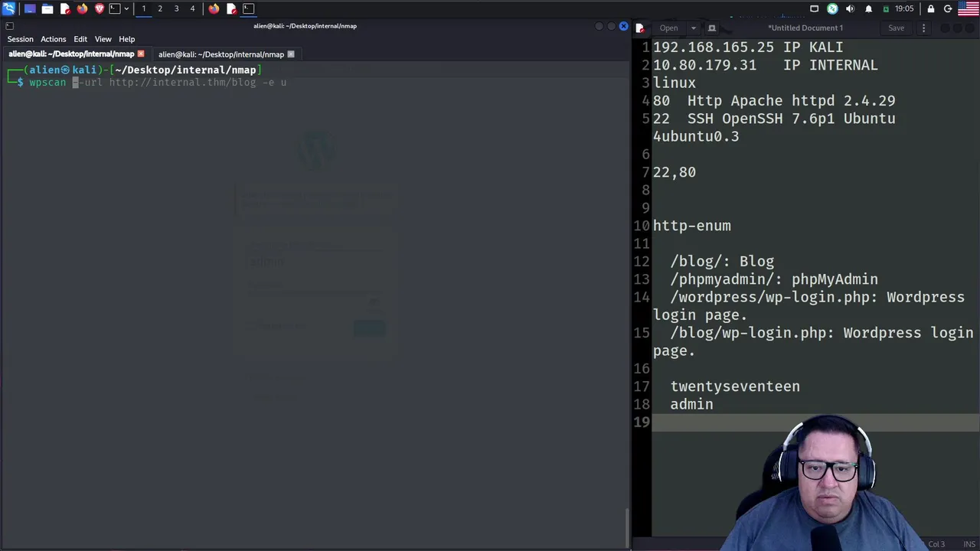Image resolution: width=980 pixels, height=551 pixels.
Task: Click the text editor document icon
Action: pos(639,28)
